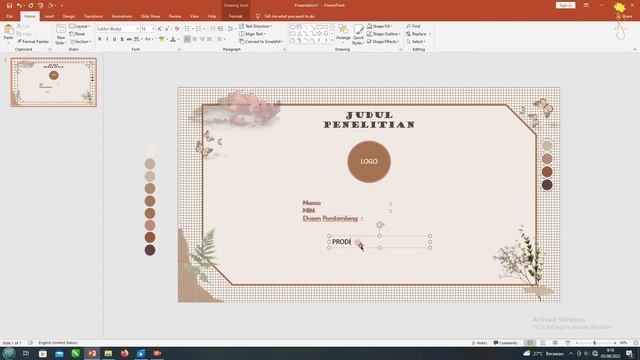Open Quick Styles gallery

[358, 34]
